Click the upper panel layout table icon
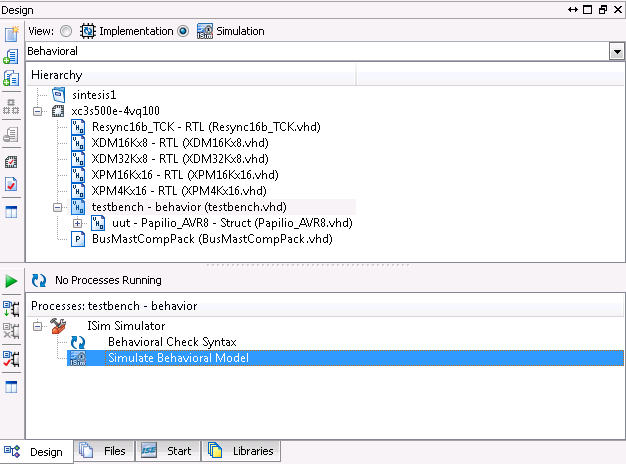The image size is (626, 464). point(11,212)
